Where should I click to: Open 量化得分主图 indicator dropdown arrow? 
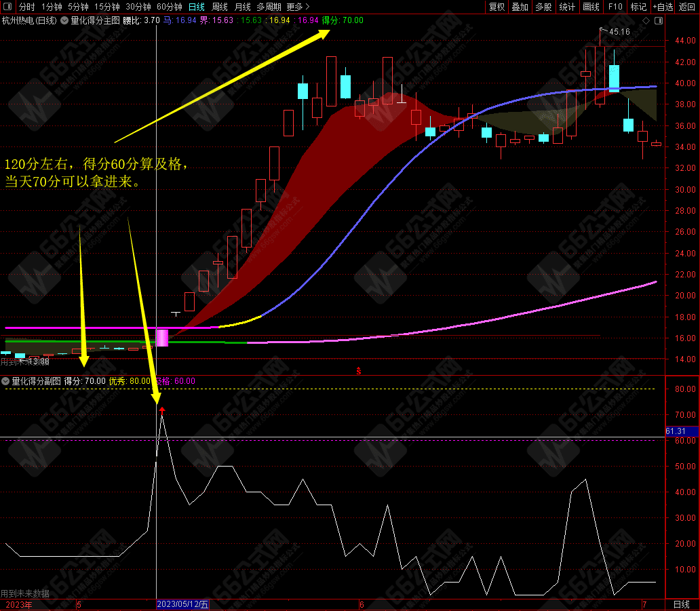click(64, 20)
